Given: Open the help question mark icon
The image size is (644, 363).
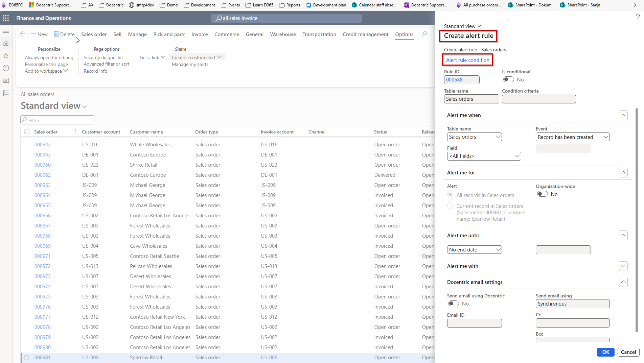Looking at the screenshot, I should pyautogui.click(x=638, y=17).
